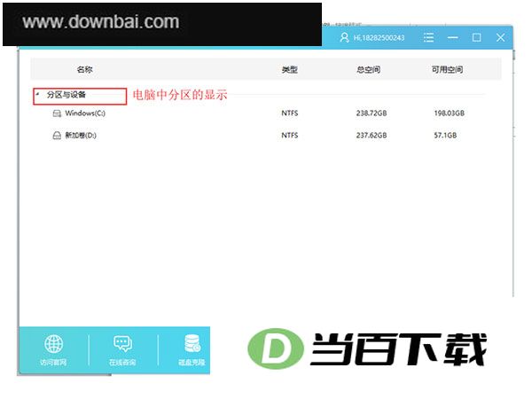This screenshot has width=532, height=399.
Task: Click free space value 57.1GB
Action: tap(445, 136)
